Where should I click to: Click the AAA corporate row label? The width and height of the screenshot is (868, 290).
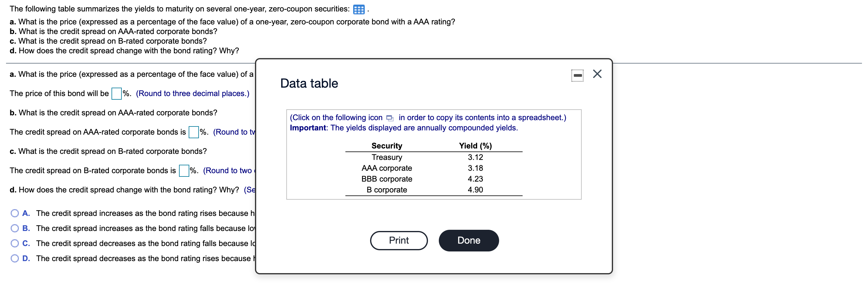(x=386, y=168)
